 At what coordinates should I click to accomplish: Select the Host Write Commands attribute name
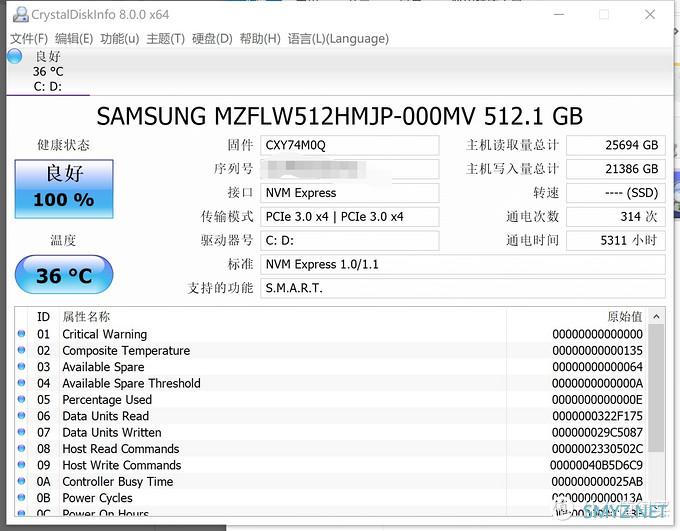[122, 465]
